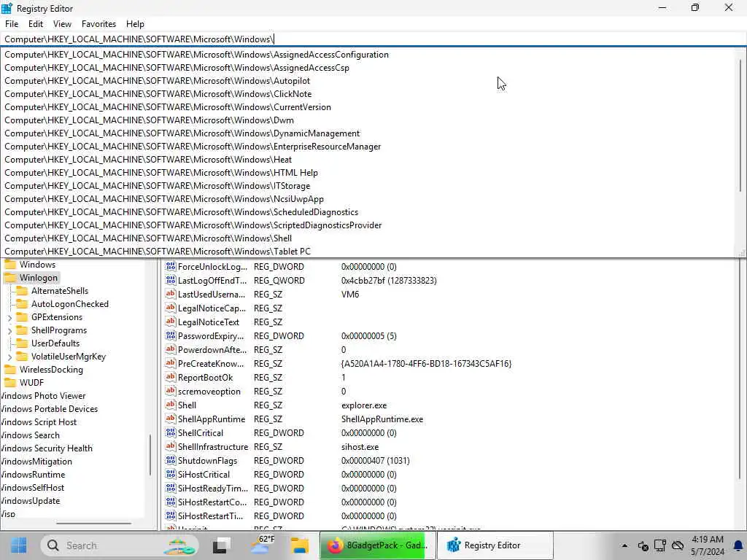Select Windows Security Health tree key
The height and width of the screenshot is (560, 747).
coord(46,448)
